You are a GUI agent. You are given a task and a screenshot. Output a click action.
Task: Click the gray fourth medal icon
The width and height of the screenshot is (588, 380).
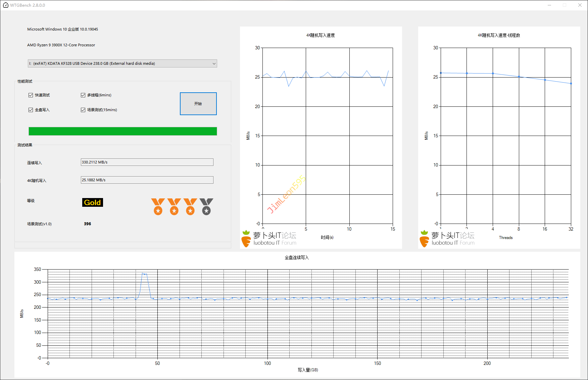206,206
